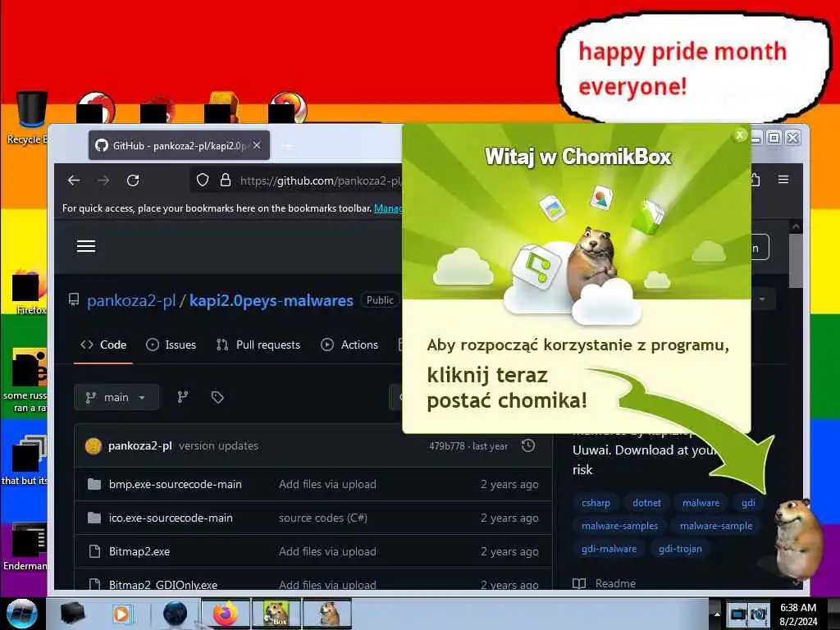The height and width of the screenshot is (630, 840).
Task: Click the Start button on taskbar
Action: coord(21,614)
